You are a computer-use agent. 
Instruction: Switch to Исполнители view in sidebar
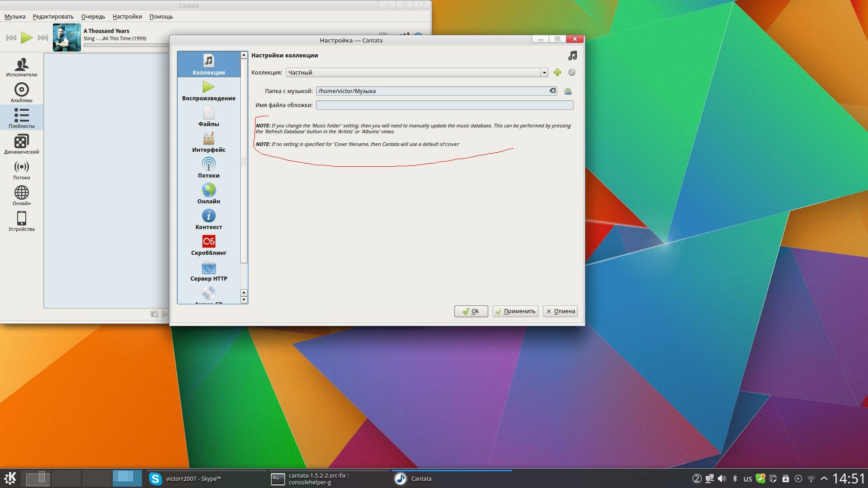point(21,67)
